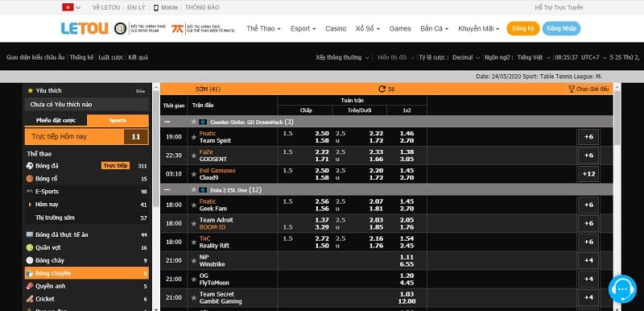The width and height of the screenshot is (644, 311).
Task: Open Hỗ Trợ Trực Tuyến support link
Action: click(x=559, y=7)
